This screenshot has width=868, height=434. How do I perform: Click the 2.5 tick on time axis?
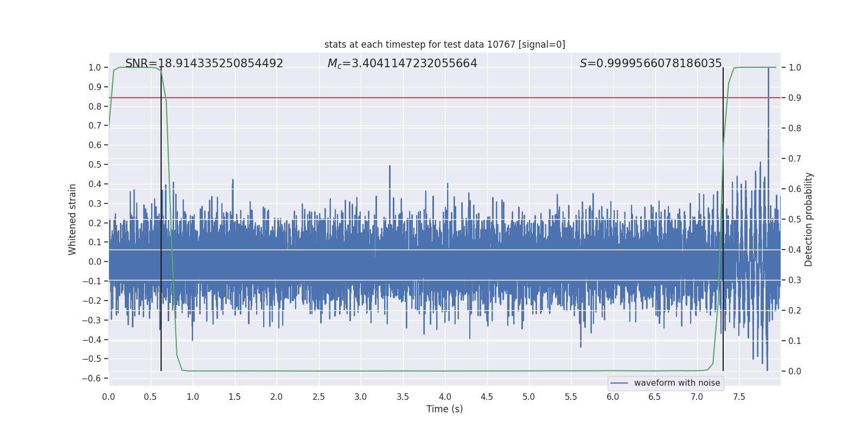[318, 397]
